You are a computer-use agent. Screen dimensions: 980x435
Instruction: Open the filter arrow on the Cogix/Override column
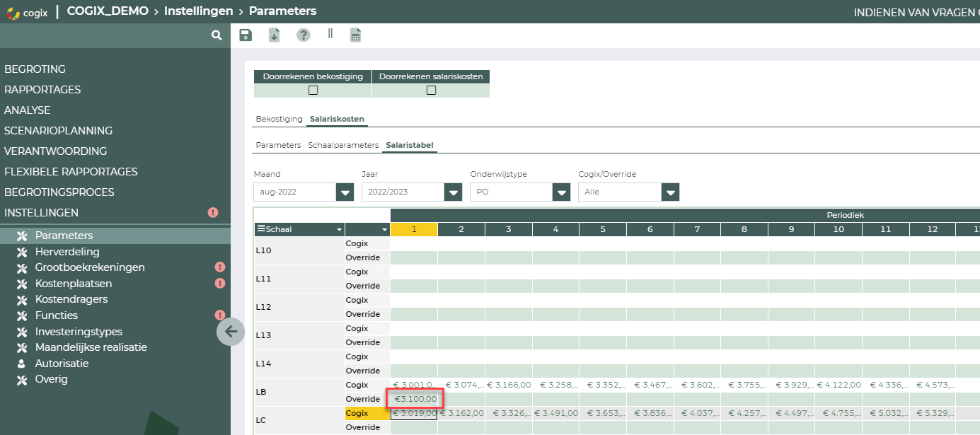point(385,230)
